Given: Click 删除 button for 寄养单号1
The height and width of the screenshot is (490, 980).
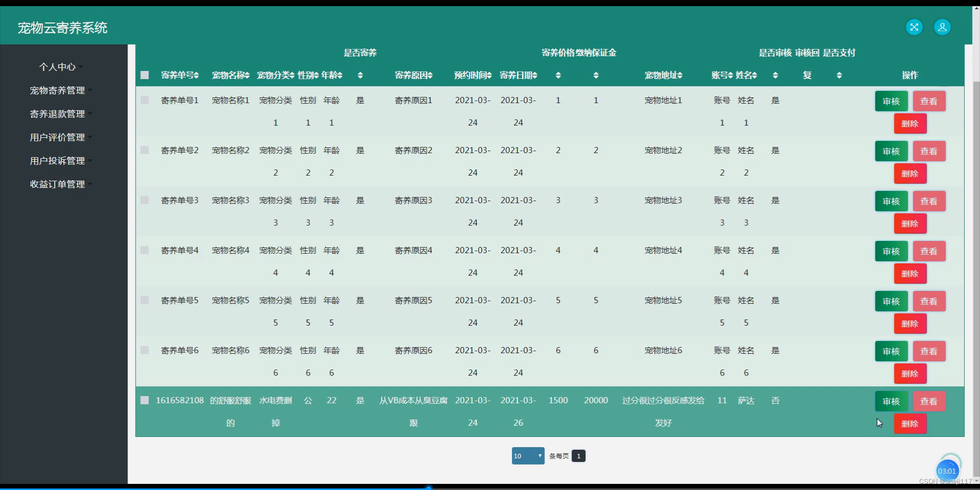Looking at the screenshot, I should click(910, 124).
